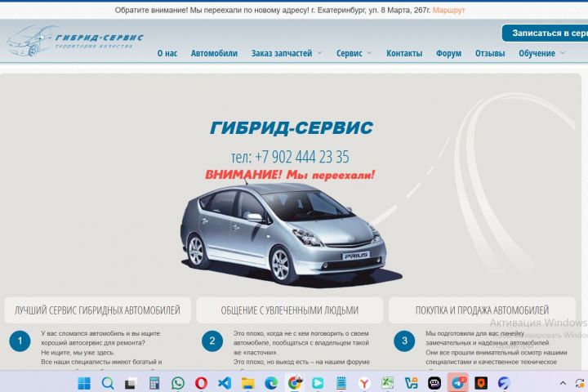Open Yandex Browser from the taskbar
Image resolution: width=588 pixels, height=392 pixels.
[364, 383]
